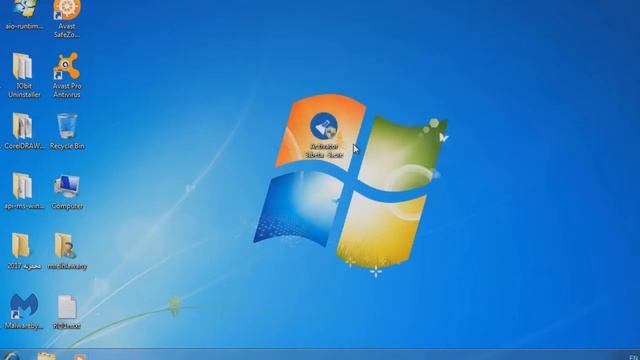Open the Computer desktop icon
Screen dimensions: 640x360
pos(67,187)
